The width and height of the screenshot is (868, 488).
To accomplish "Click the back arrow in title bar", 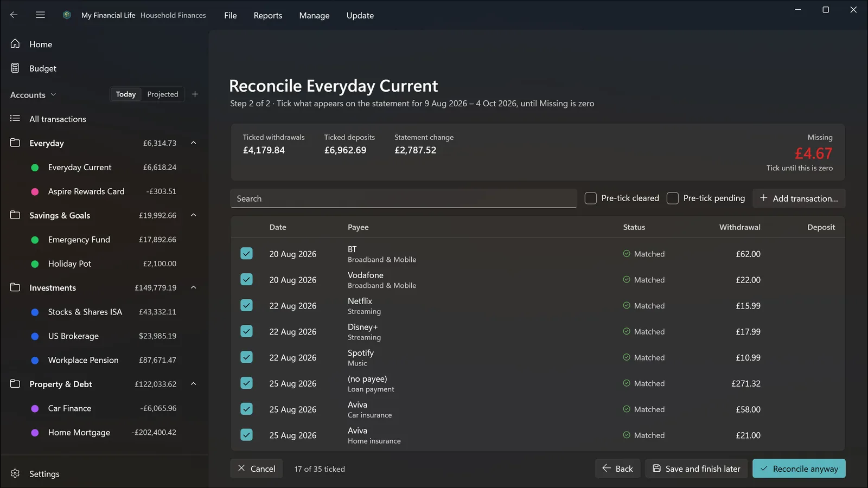I will [14, 15].
